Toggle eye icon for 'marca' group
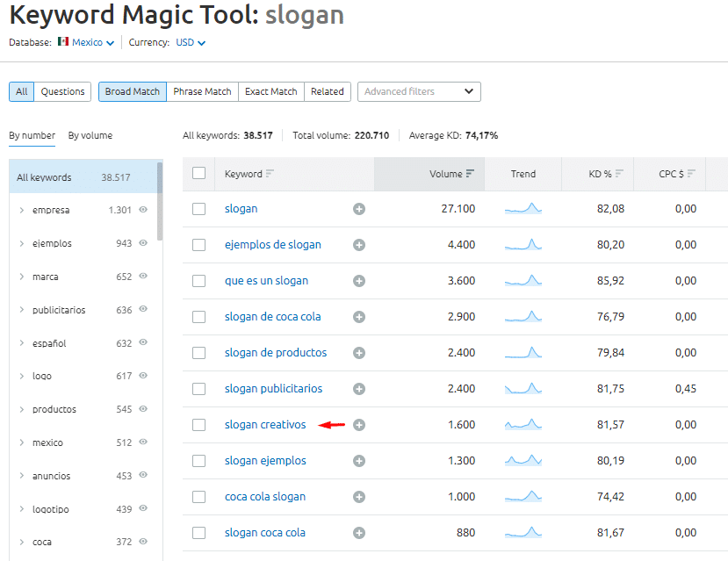728x561 pixels. pyautogui.click(x=143, y=276)
